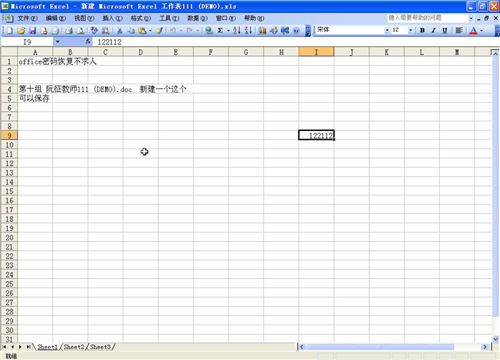Screen dimensions: 500x360
Task: Switch to the Sheet1 tab
Action: pos(47,347)
